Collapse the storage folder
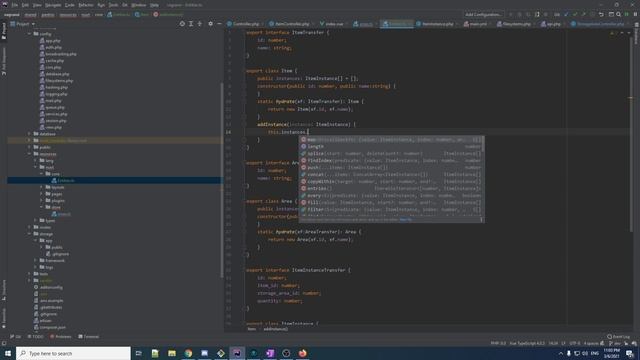This screenshot has height=360, width=640. click(30, 234)
